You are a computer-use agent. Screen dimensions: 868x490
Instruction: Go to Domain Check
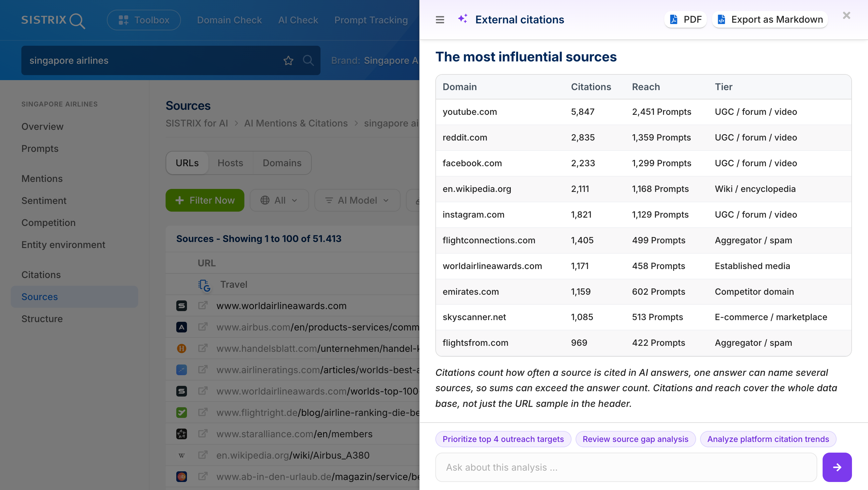tap(229, 20)
